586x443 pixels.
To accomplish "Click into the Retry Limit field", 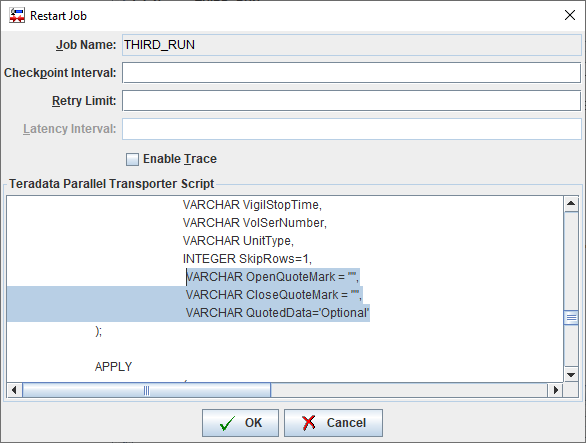I will [351, 101].
